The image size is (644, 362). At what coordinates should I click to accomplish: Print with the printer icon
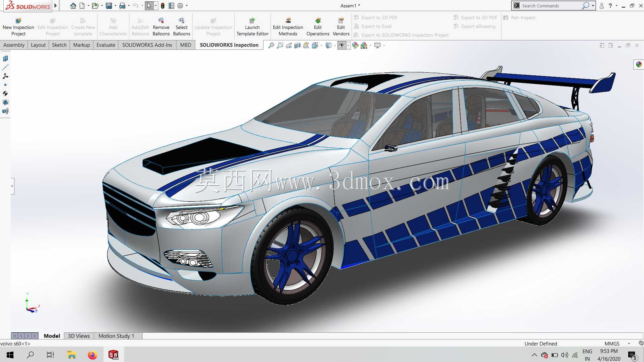coord(122,6)
